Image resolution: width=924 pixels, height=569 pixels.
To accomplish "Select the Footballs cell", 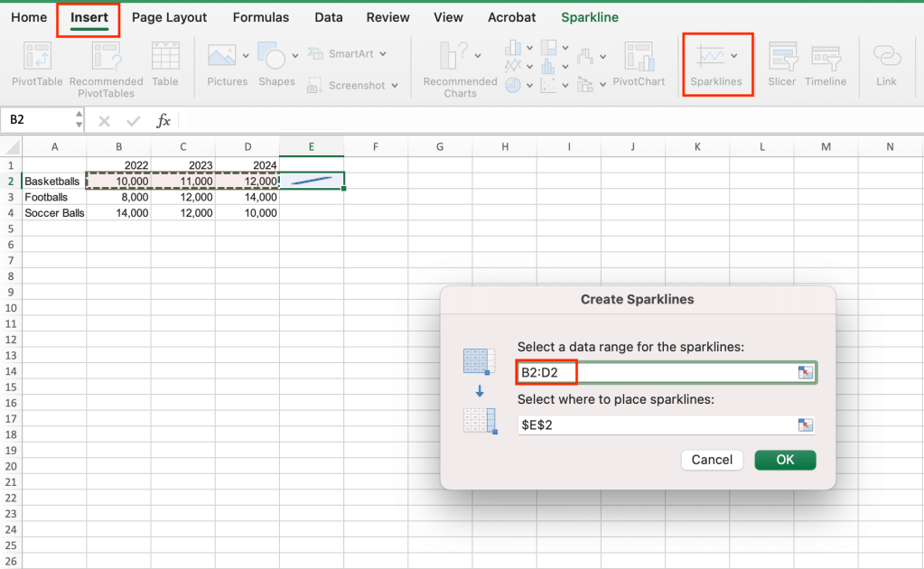I will (53, 197).
